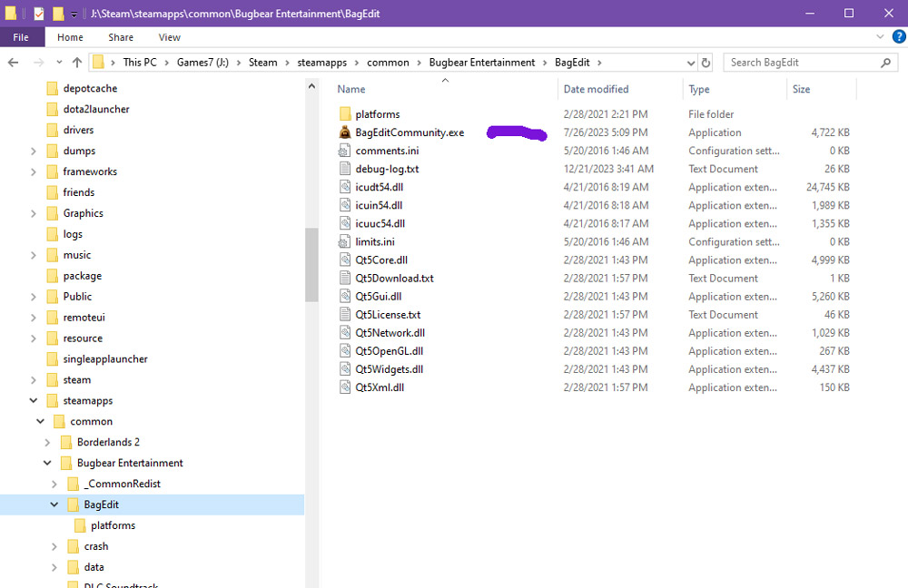Click the navigation pane vertical scrollbar
Image resolution: width=908 pixels, height=588 pixels.
[x=311, y=263]
